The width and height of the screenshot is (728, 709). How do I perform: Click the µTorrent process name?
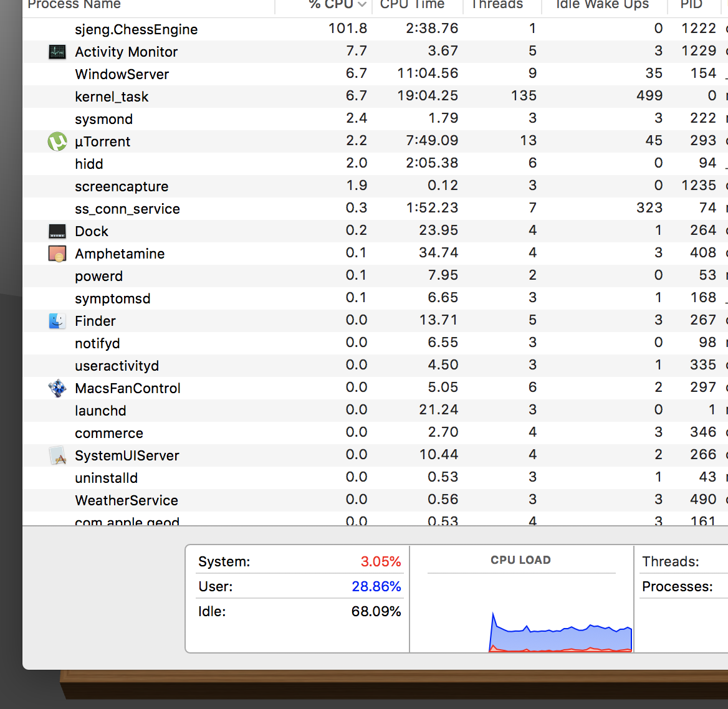[x=103, y=141]
